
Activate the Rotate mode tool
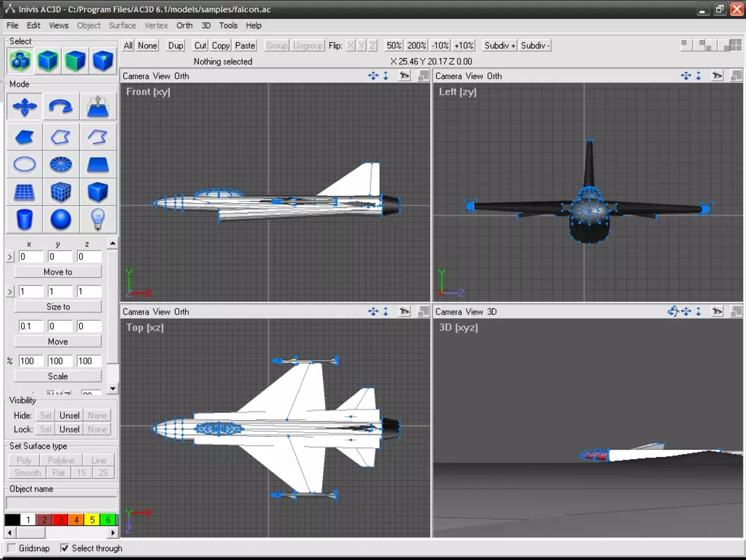61,106
